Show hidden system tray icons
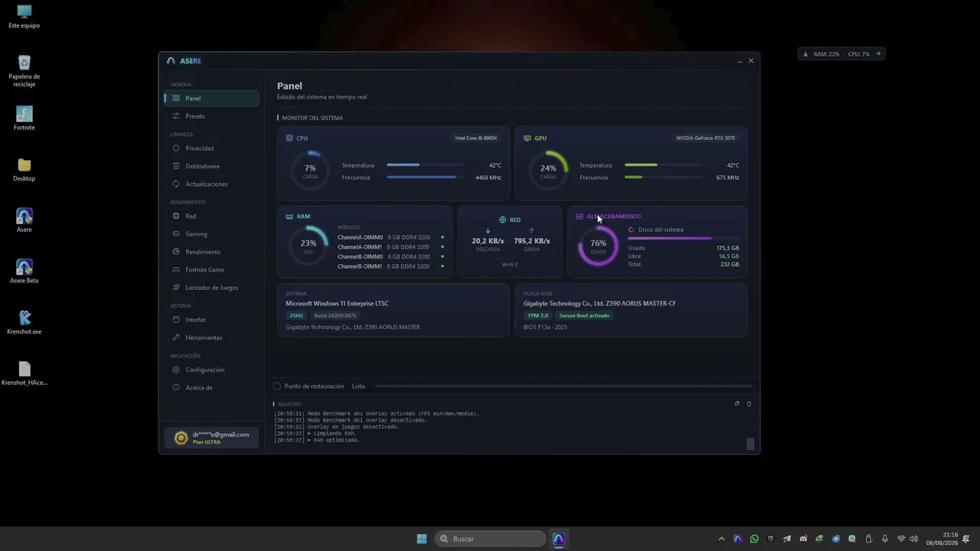Image resolution: width=980 pixels, height=551 pixels. coord(721,539)
